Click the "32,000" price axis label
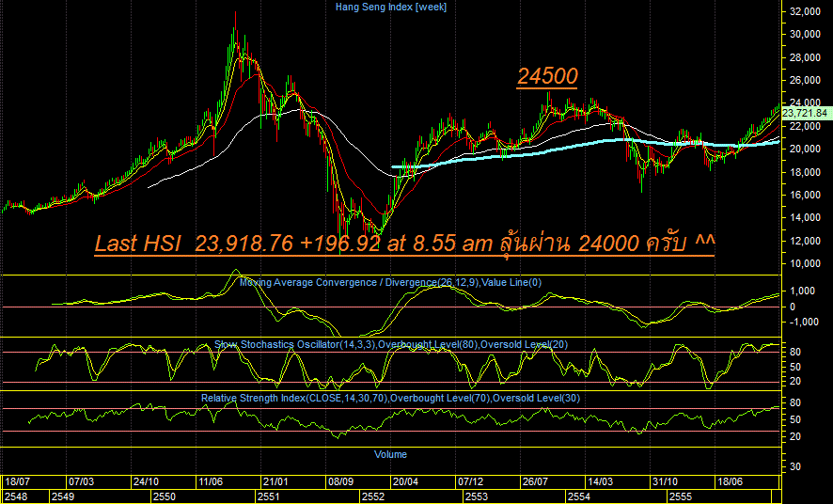833x504 pixels. click(x=806, y=11)
